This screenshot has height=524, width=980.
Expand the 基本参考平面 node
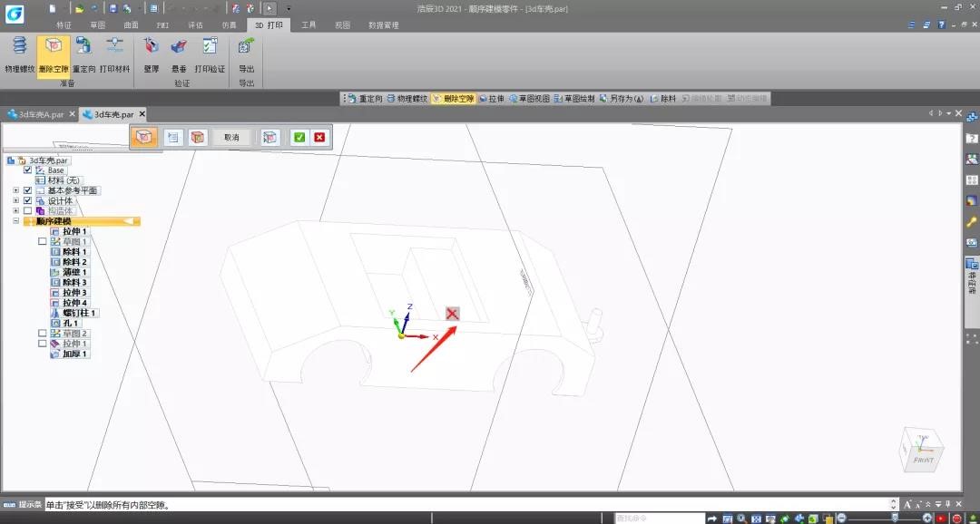[x=16, y=190]
